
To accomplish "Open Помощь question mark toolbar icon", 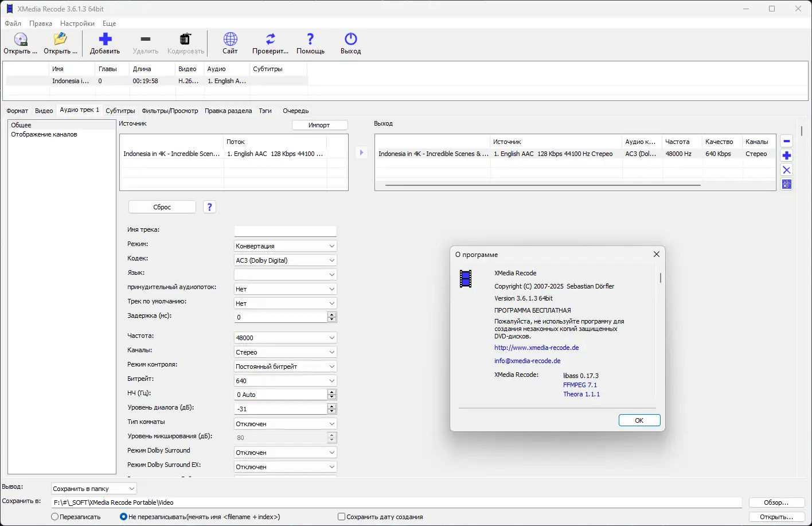I will (x=310, y=39).
